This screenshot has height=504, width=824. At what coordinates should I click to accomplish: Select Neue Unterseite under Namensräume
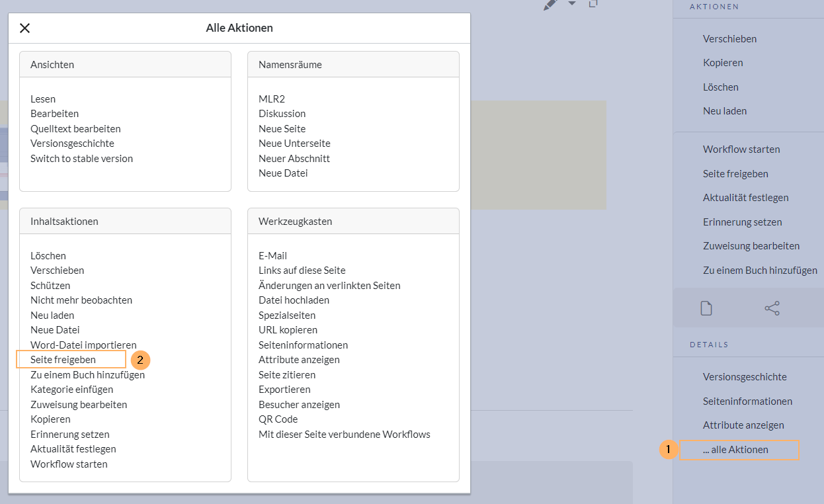pyautogui.click(x=294, y=144)
